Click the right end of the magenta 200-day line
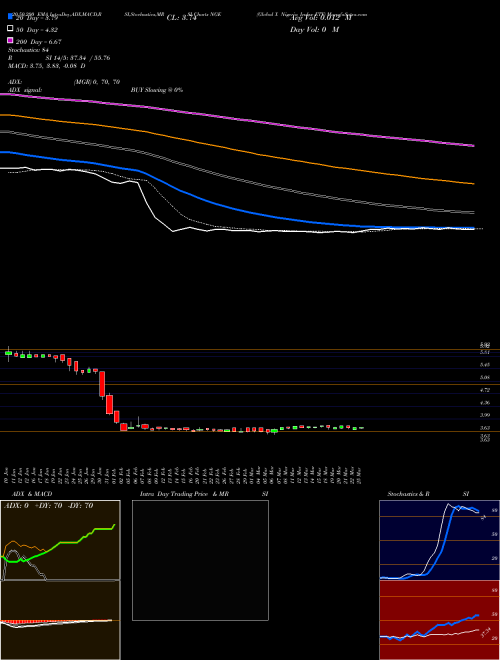 pos(473,146)
